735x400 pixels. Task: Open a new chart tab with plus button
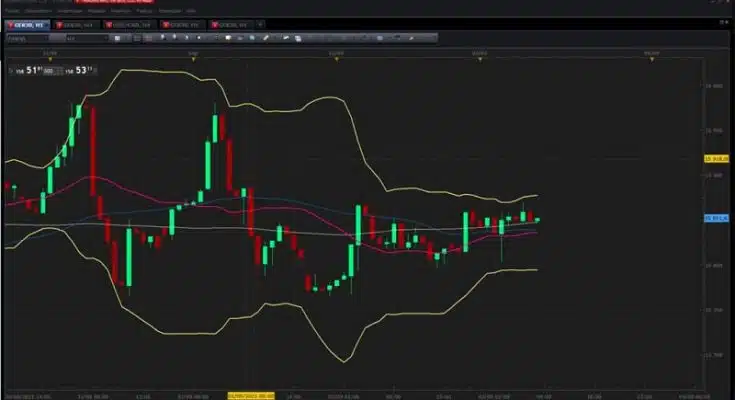[260, 25]
